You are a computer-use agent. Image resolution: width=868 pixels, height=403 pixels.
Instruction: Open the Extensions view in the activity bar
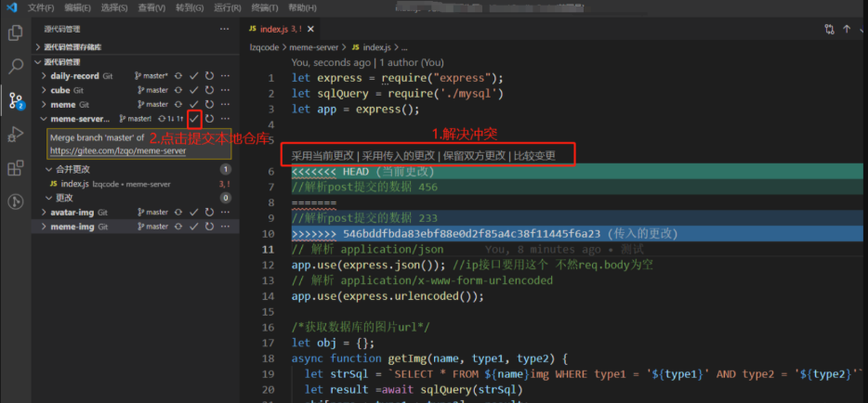(16, 168)
